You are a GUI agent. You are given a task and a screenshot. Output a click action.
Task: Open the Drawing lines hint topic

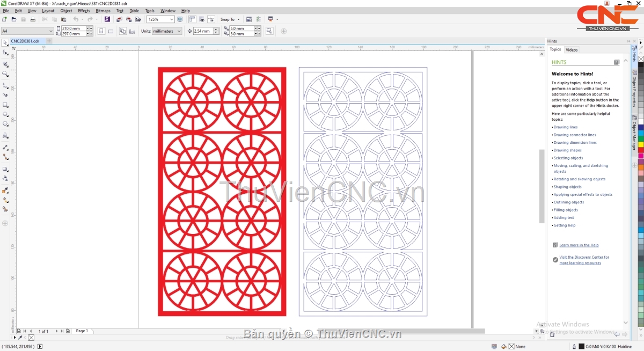point(566,127)
